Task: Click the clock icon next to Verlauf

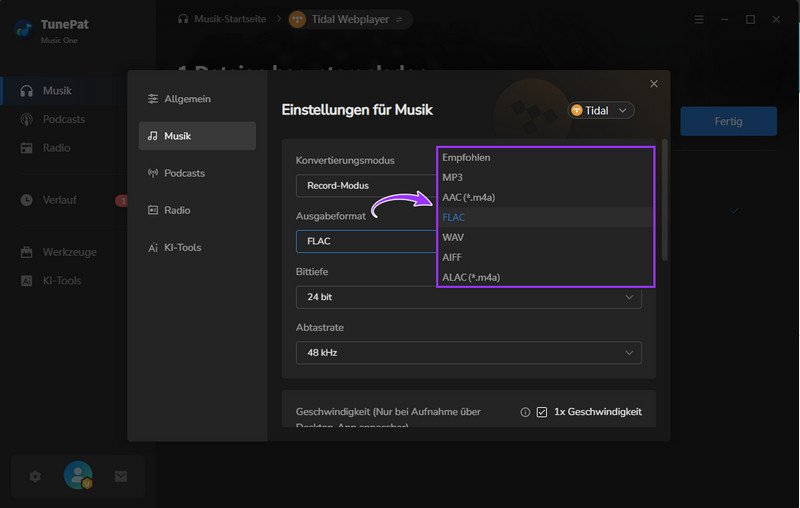Action: (27, 200)
